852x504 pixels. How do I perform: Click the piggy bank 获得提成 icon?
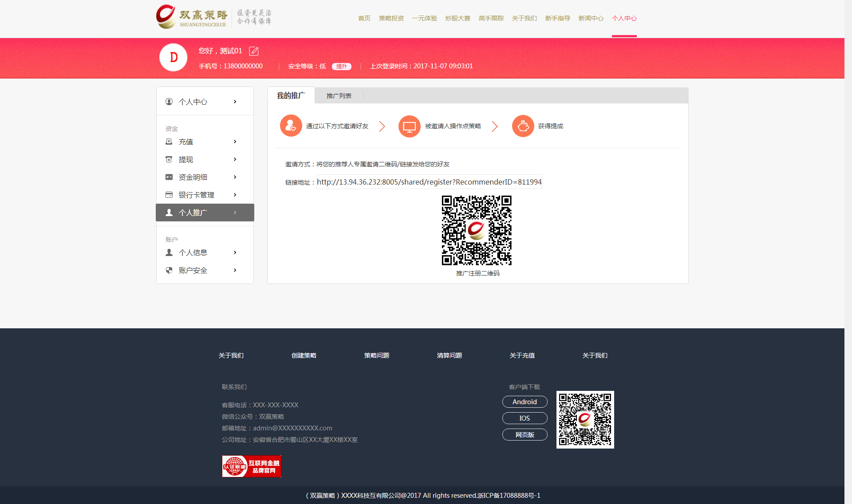pos(523,126)
